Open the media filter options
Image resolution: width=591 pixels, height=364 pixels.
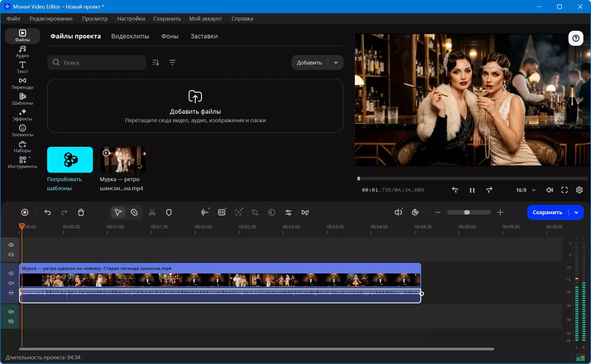pos(172,62)
